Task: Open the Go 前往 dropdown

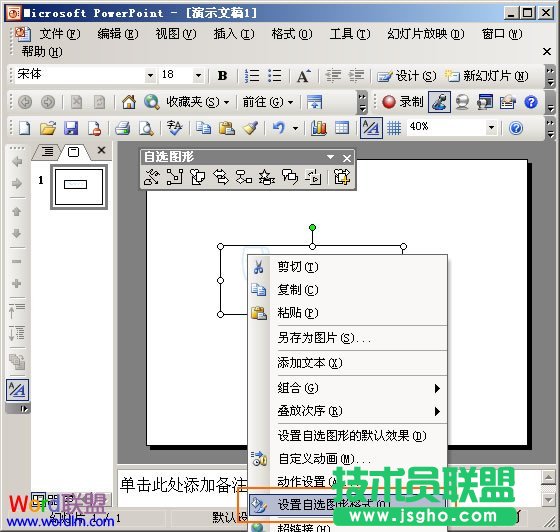Action: pos(268,102)
